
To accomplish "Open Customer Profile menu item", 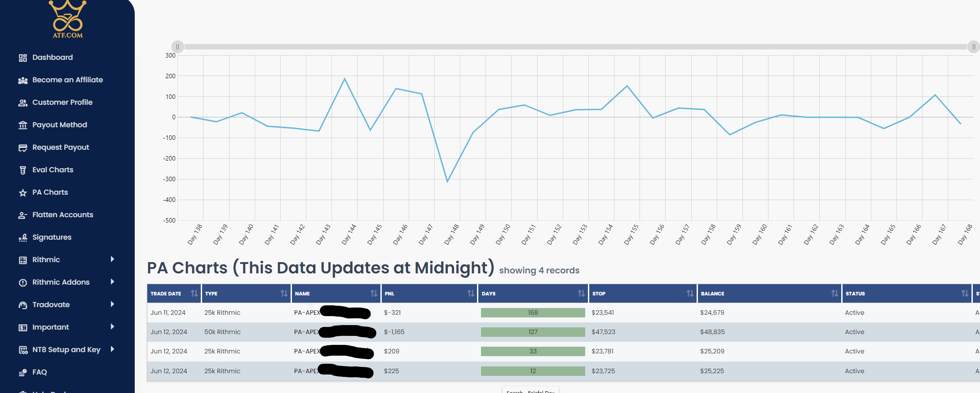I will click(62, 103).
